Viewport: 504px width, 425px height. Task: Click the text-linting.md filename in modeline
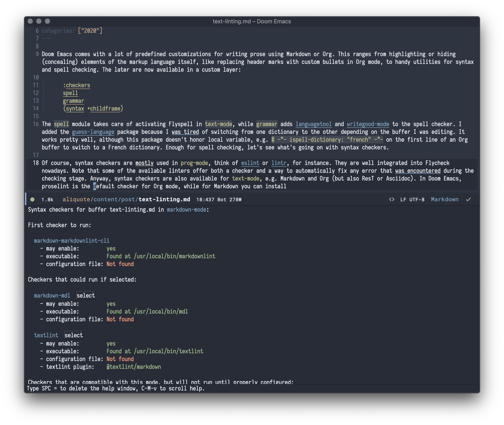164,200
